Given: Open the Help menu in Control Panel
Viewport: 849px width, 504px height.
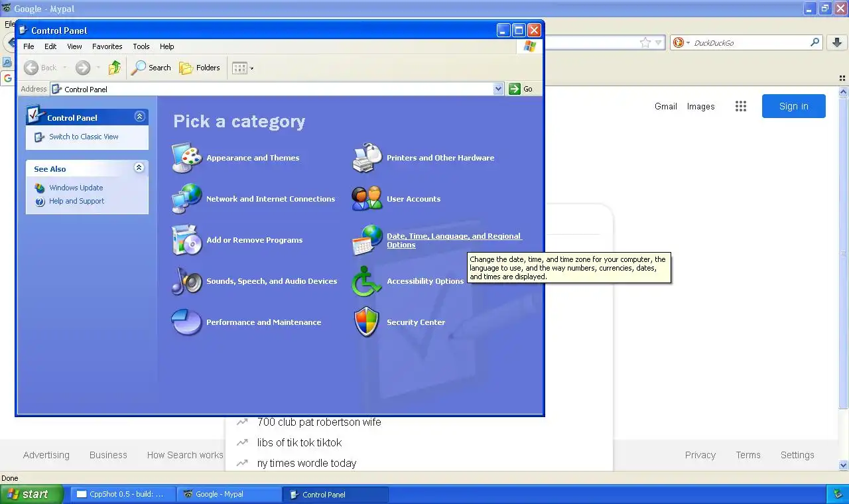Looking at the screenshot, I should (167, 46).
